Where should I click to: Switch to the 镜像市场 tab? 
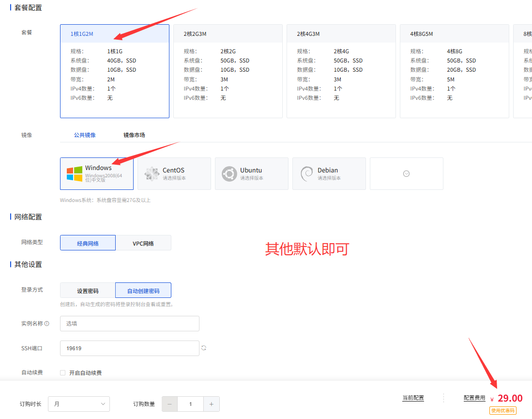[134, 135]
